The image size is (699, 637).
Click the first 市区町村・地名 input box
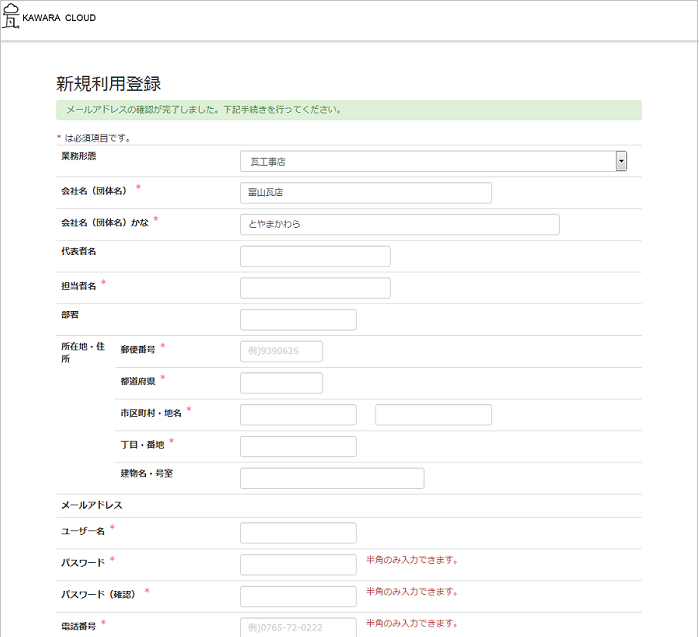(298, 415)
